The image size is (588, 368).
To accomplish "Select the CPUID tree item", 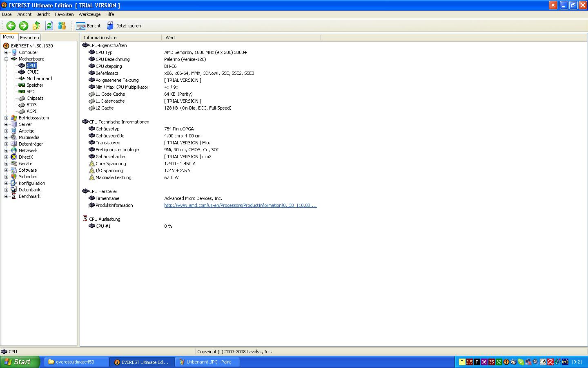I will click(33, 72).
